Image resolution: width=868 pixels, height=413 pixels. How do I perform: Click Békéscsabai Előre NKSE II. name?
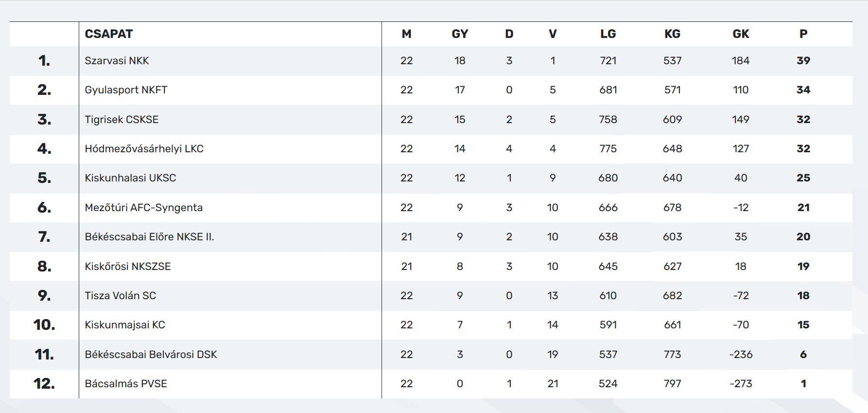[149, 237]
